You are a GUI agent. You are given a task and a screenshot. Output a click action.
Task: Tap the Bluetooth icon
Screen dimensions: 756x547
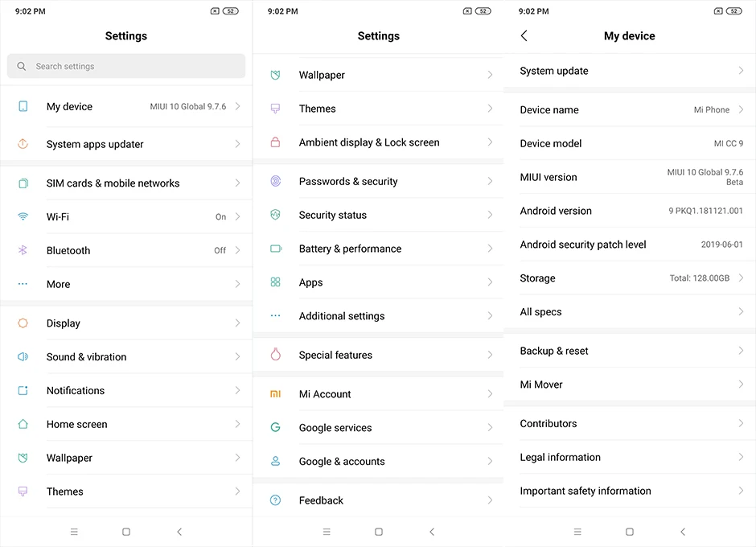click(x=23, y=250)
